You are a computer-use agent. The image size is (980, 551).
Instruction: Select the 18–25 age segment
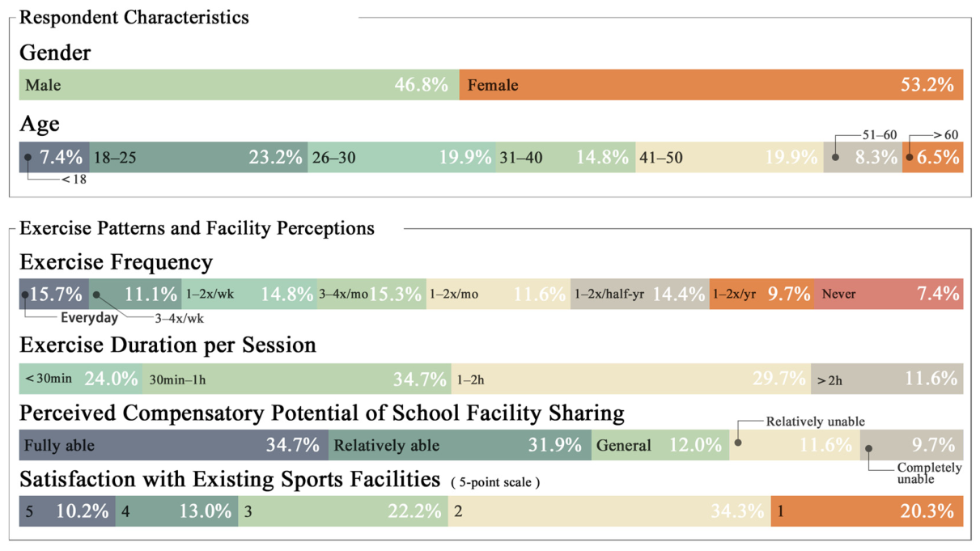point(198,158)
